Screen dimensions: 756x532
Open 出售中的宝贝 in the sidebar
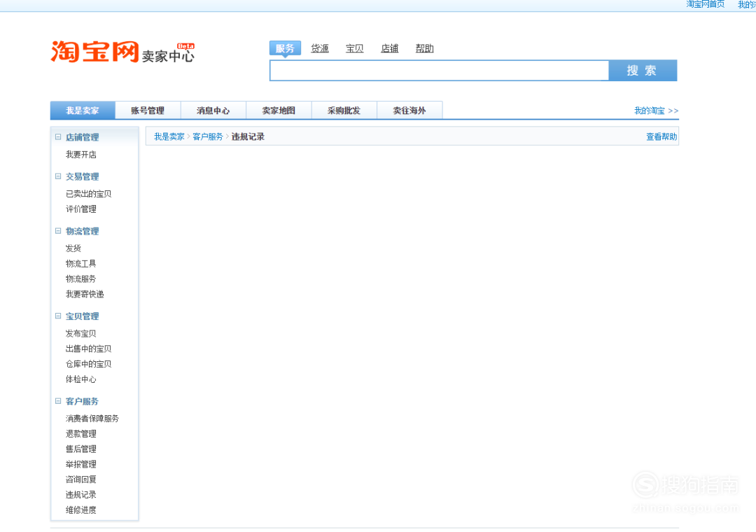88,349
